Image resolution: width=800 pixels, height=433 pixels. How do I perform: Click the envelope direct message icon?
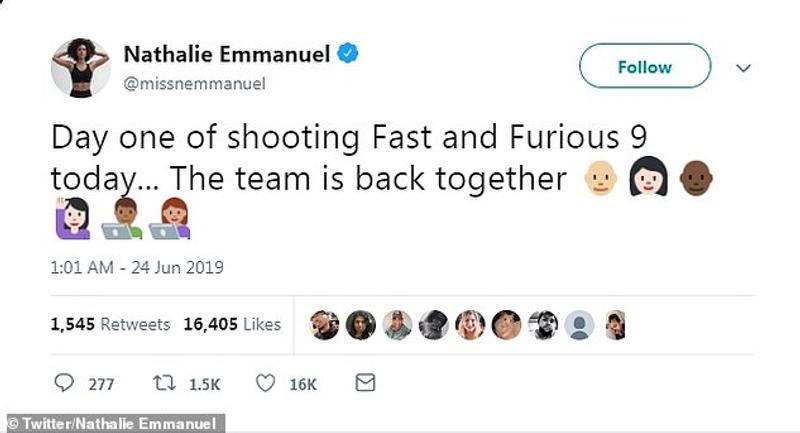(365, 383)
